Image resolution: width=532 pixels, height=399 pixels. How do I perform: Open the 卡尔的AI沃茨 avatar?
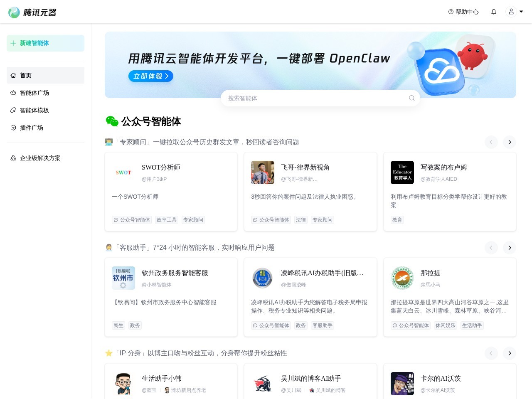[x=402, y=384]
